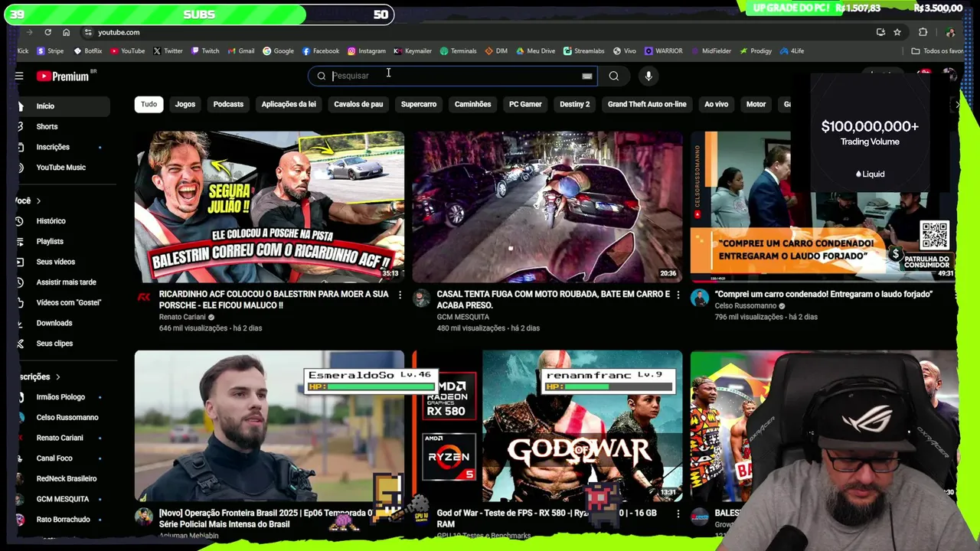This screenshot has width=980, height=551.
Task: Select the Jogos filter chip
Action: coord(185,104)
